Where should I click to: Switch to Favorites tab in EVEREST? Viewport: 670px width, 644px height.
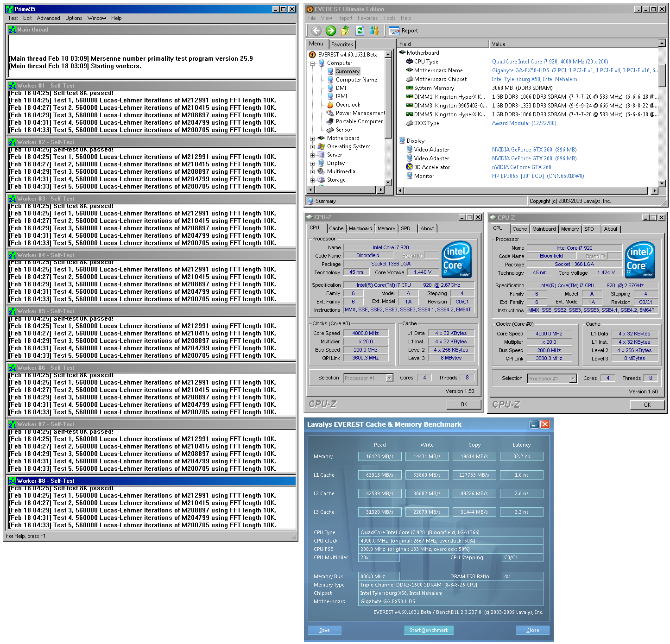pyautogui.click(x=342, y=44)
